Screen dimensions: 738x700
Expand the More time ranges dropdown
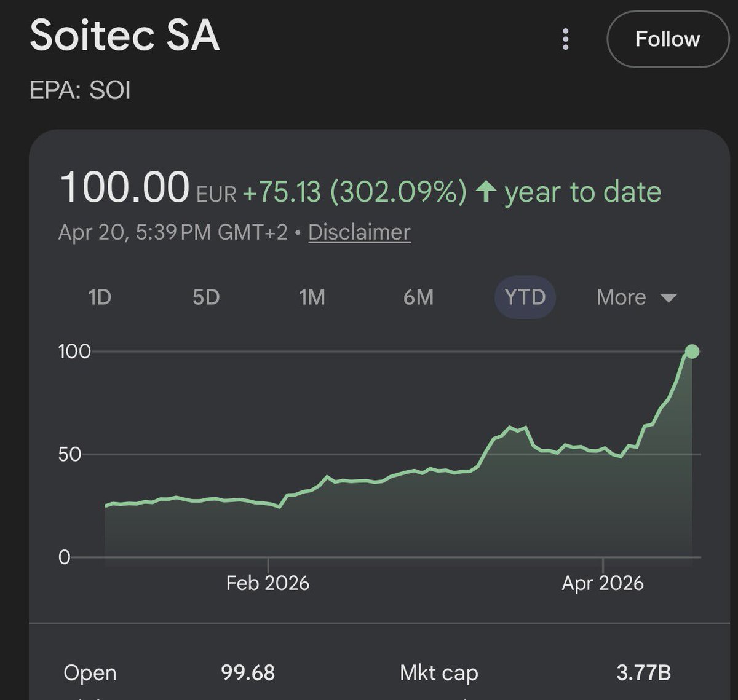[637, 297]
